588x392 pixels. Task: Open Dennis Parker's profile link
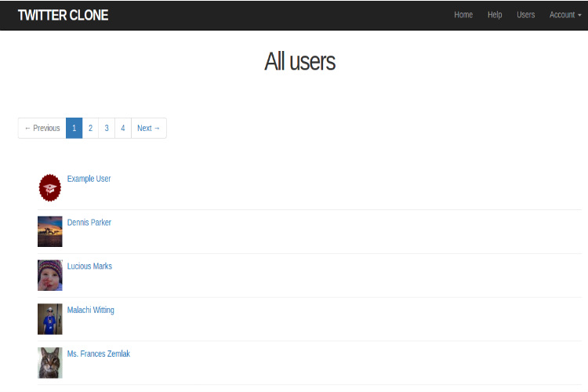coord(89,223)
